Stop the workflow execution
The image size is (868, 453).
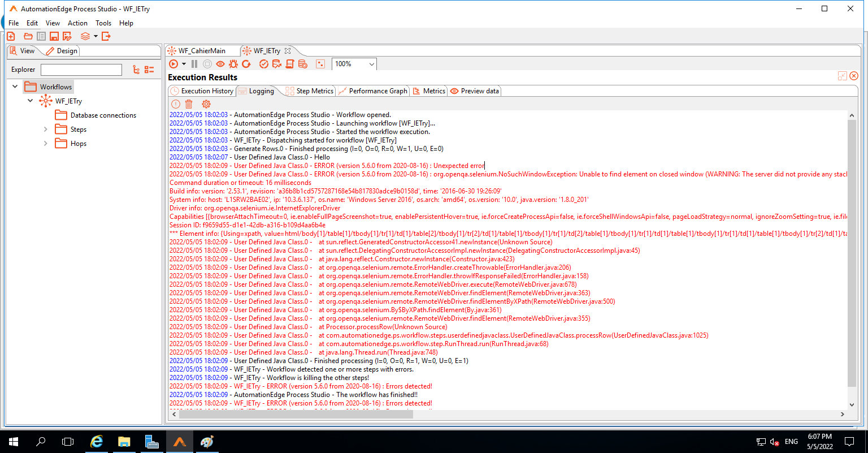[207, 64]
